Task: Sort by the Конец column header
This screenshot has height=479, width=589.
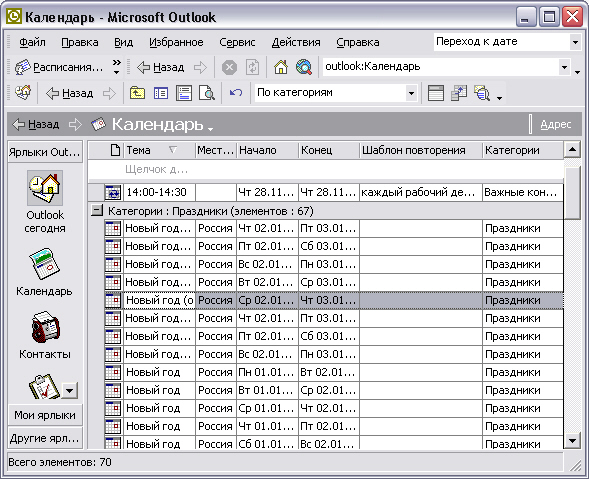Action: click(329, 150)
